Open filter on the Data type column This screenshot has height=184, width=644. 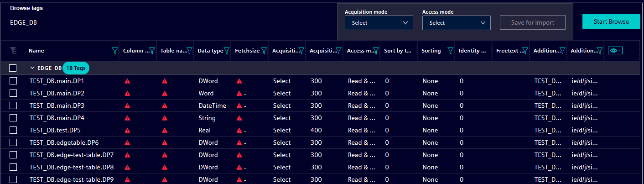pyautogui.click(x=226, y=51)
